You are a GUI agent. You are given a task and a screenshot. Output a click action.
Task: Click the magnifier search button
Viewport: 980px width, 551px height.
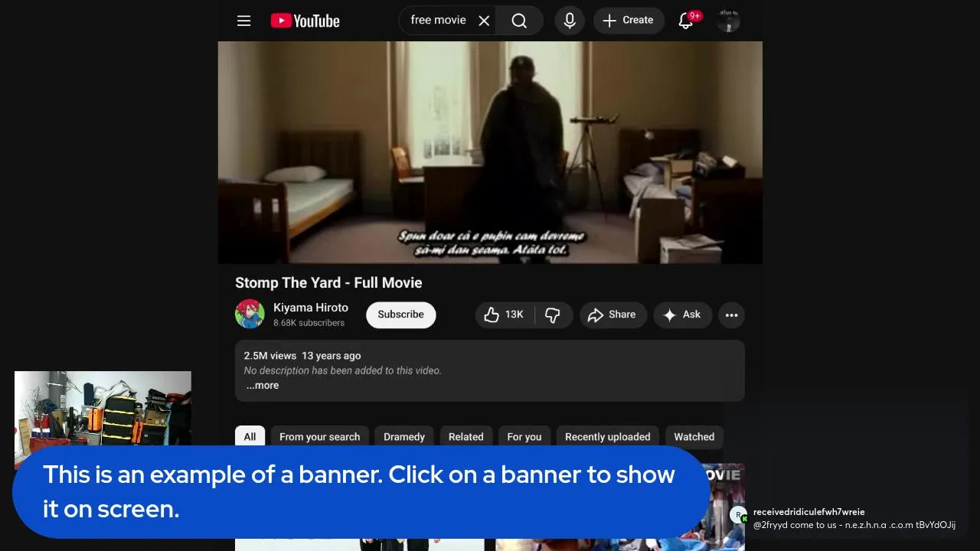pyautogui.click(x=519, y=21)
